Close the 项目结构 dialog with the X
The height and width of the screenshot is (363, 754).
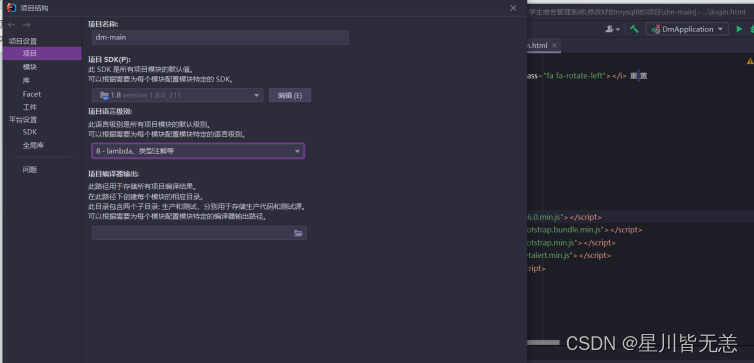513,8
